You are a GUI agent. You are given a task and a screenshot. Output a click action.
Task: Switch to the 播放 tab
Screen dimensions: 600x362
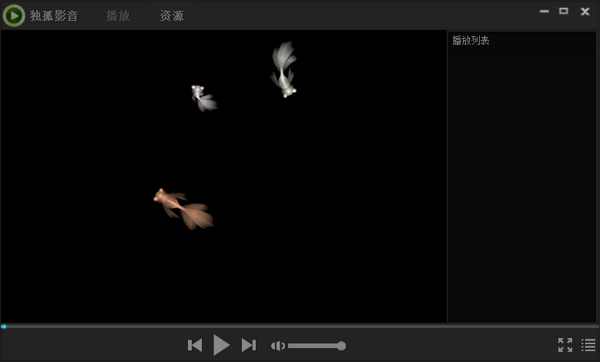118,16
